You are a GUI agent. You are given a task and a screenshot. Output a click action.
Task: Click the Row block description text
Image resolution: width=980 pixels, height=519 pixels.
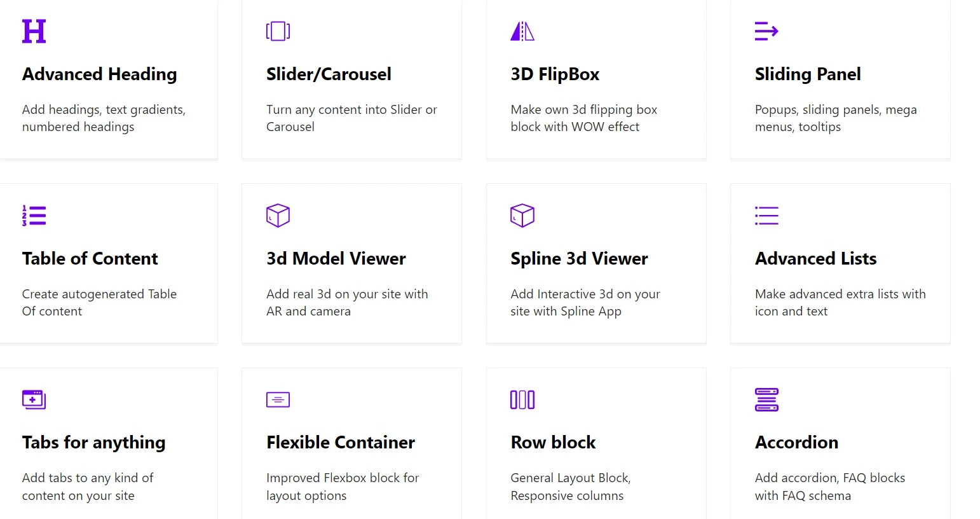pos(571,487)
